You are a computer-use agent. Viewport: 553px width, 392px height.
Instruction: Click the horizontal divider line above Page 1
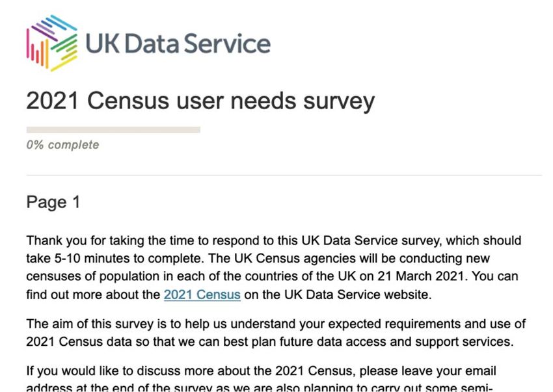click(284, 176)
